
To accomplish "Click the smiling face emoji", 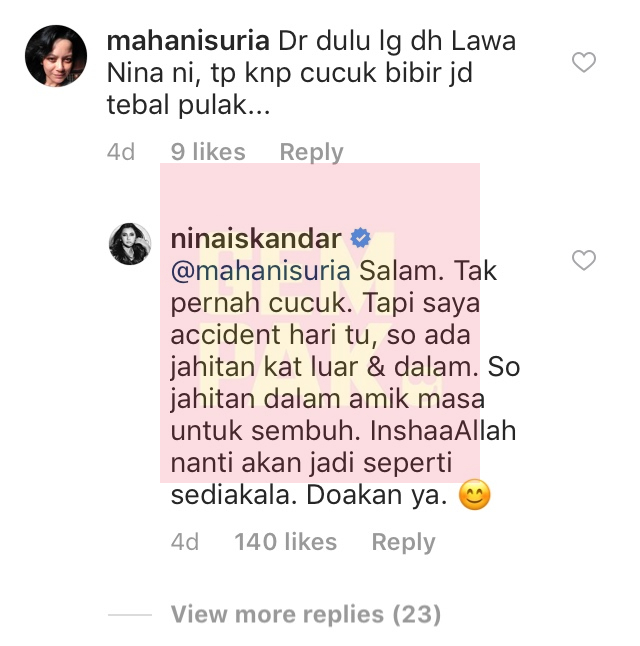I will click(x=474, y=494).
